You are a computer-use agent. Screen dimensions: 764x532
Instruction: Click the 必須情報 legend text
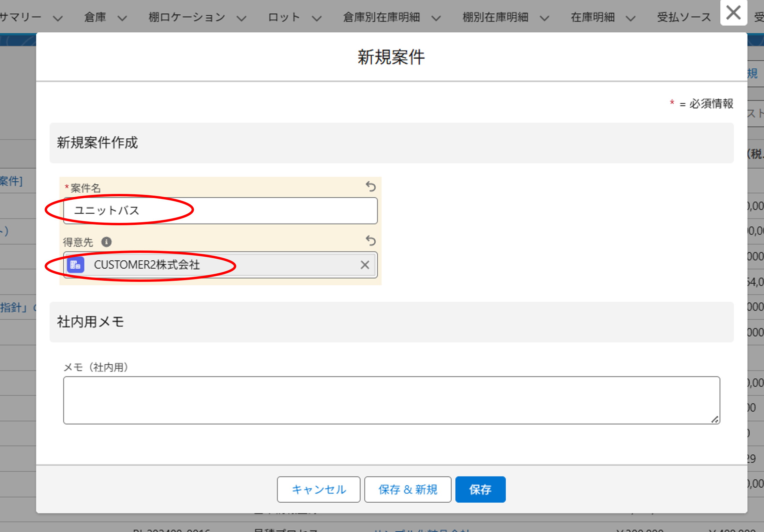pos(711,104)
